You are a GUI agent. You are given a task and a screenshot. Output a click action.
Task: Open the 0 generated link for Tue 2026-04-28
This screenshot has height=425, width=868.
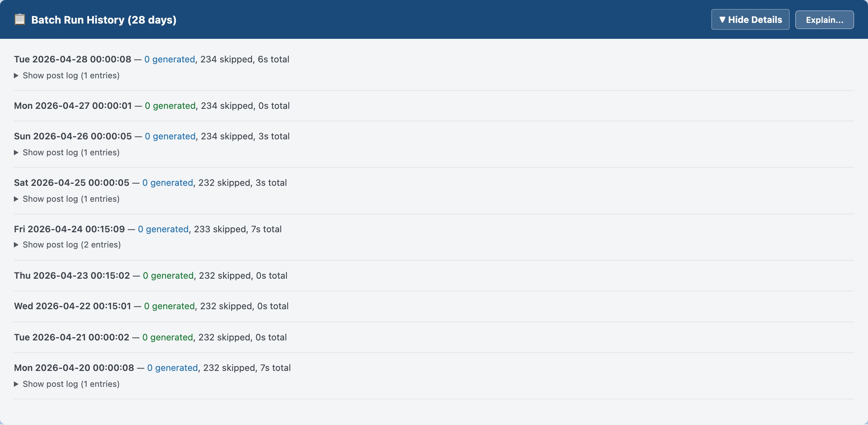coord(170,59)
